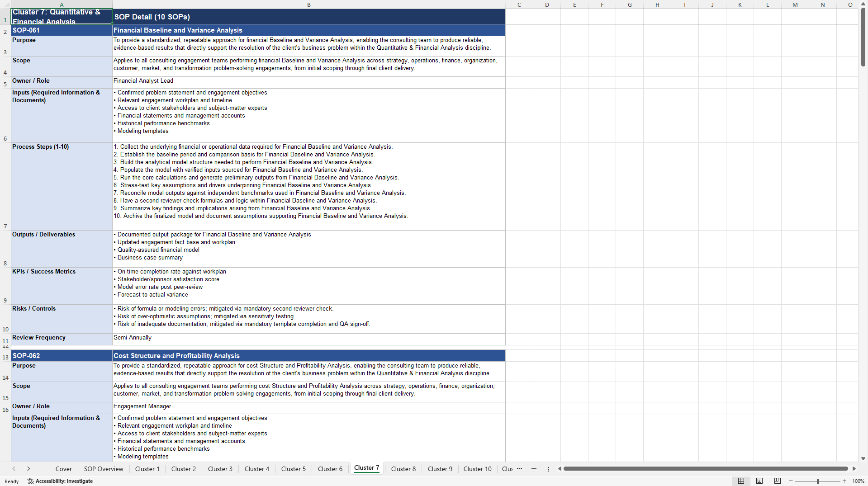This screenshot has width=868, height=486.
Task: Open the SOP Overview tab
Action: [x=104, y=469]
